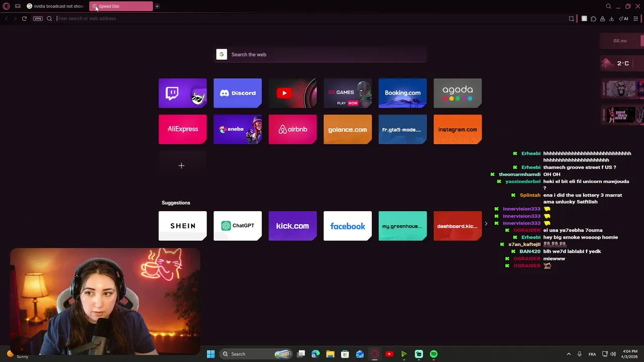
Task: Open the 4:04 PM clock calendar
Action: [630, 354]
